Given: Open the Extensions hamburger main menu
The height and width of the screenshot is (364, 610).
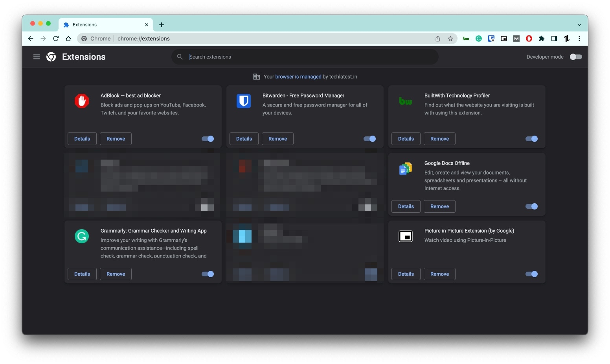Looking at the screenshot, I should point(37,57).
